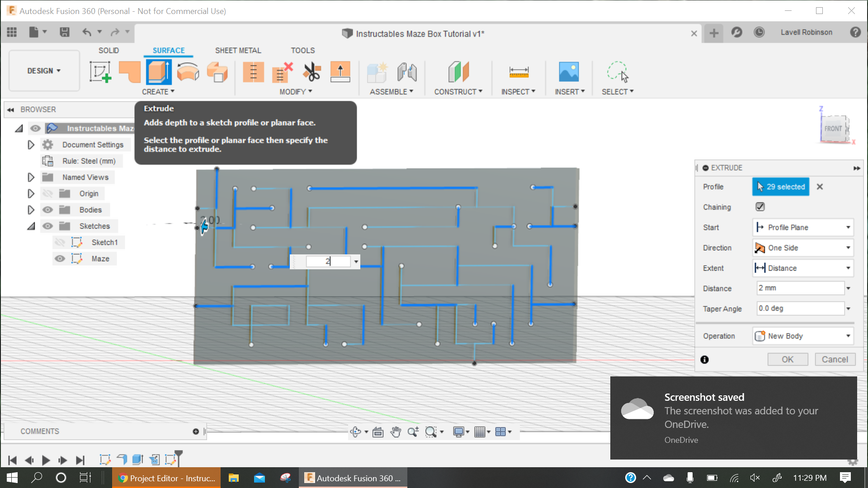Open the DESIGN workspace dropdown
Viewport: 868px width, 488px height.
tap(44, 71)
